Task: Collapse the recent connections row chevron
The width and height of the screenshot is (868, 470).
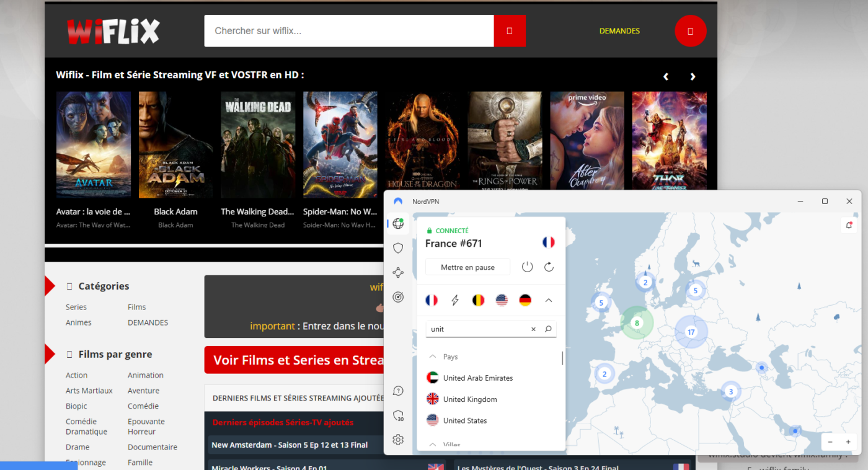Action: (x=548, y=300)
